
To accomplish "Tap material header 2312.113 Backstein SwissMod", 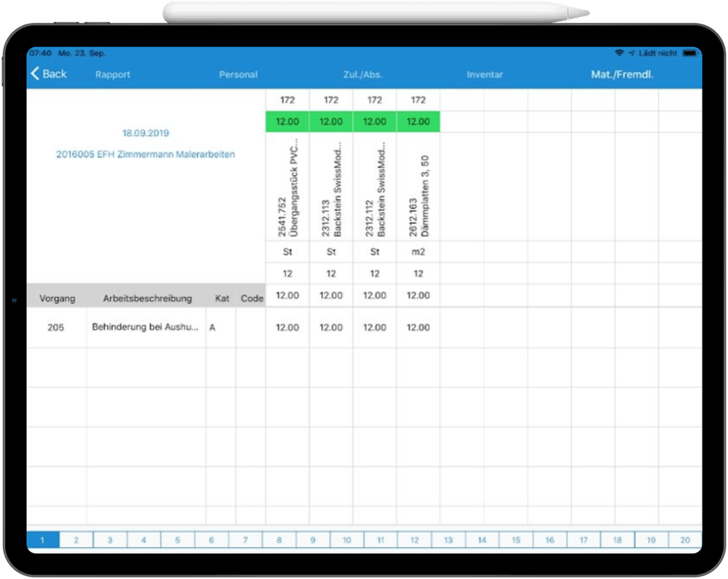I will click(331, 187).
